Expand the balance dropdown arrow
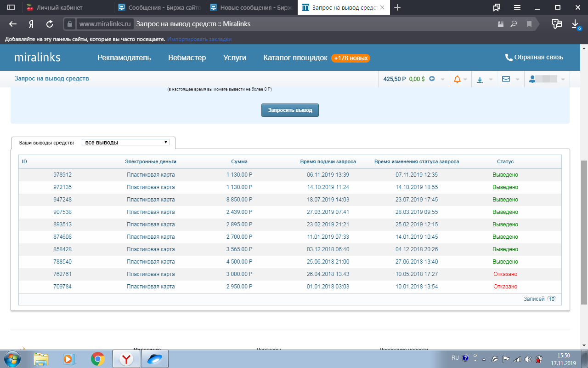 click(442, 79)
